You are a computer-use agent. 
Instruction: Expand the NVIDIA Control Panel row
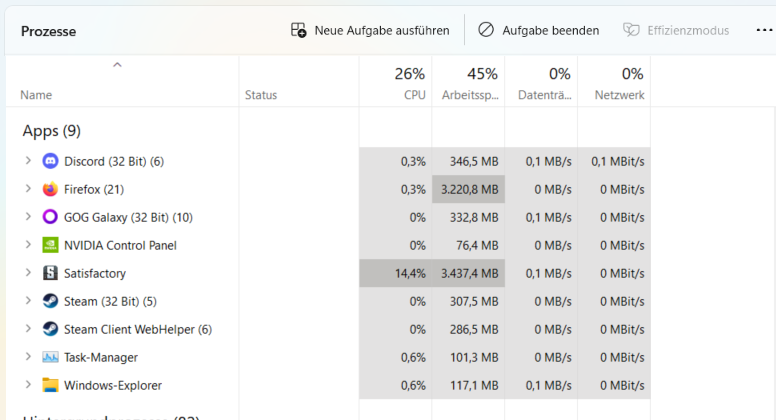coord(28,245)
